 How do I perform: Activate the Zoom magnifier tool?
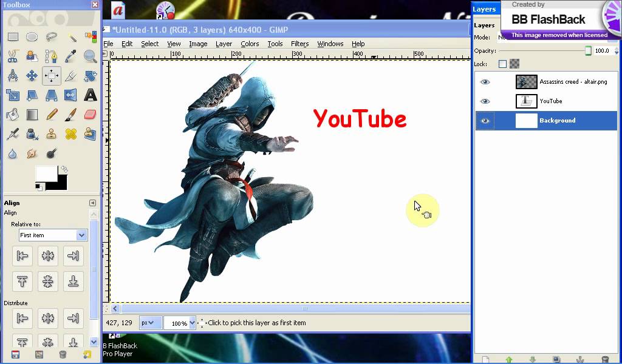pos(91,56)
